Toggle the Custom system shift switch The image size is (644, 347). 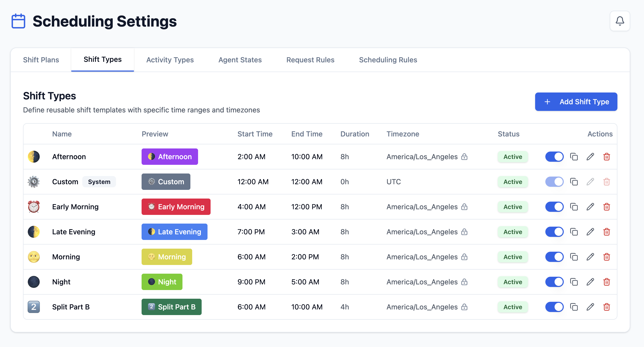coord(554,182)
